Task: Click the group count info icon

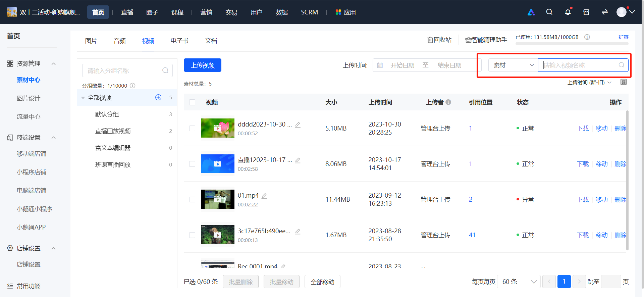Action: 132,86
